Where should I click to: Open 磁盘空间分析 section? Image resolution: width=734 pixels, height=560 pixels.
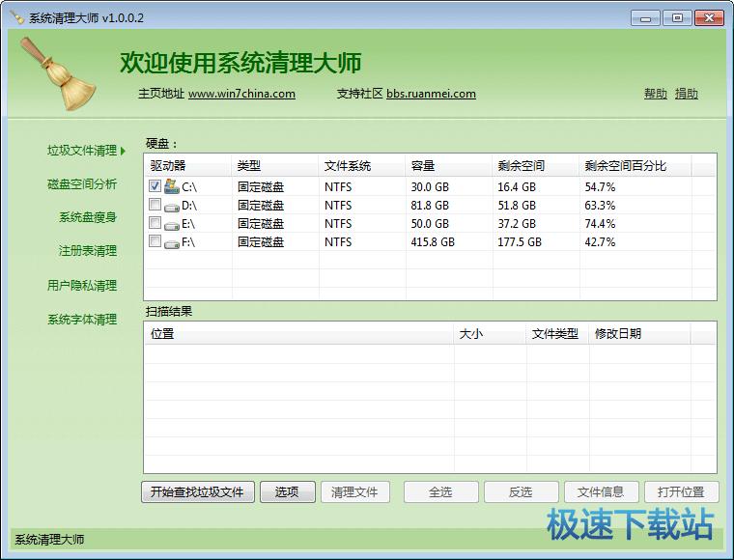click(82, 184)
